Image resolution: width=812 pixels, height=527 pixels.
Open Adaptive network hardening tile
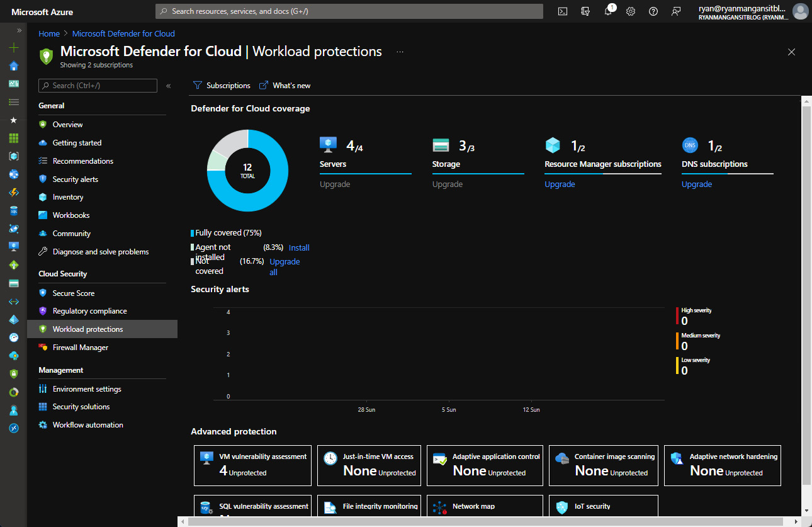[723, 465]
